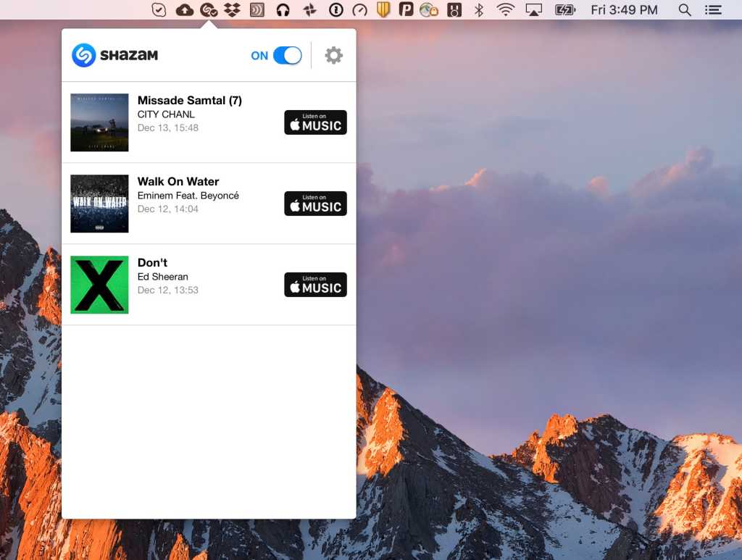Open the 1Password menu bar icon
742x560 pixels.
(336, 10)
